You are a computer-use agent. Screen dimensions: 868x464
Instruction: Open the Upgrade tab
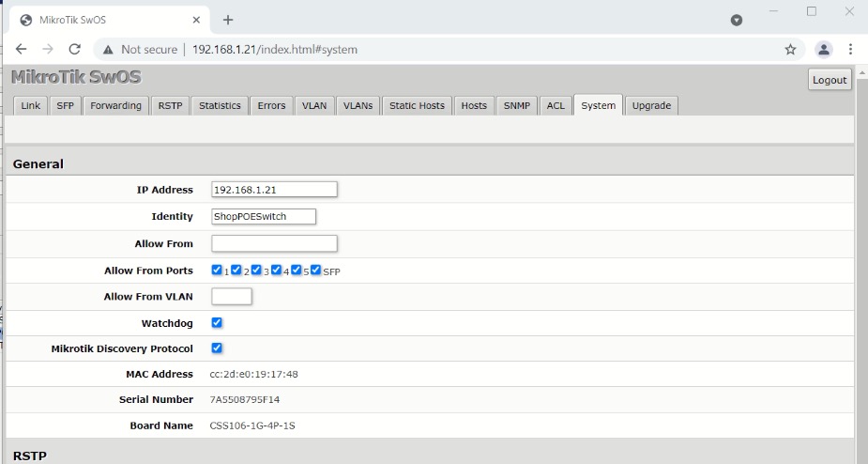tap(651, 105)
